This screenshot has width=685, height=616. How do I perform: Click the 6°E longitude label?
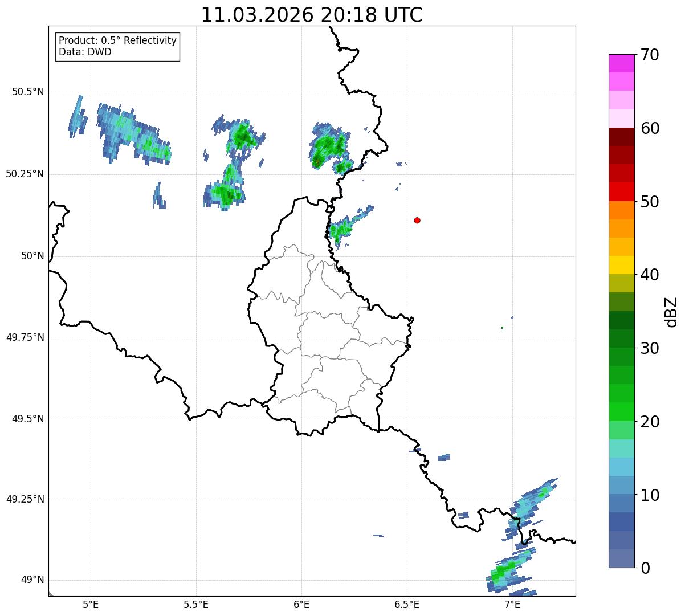pos(301,604)
